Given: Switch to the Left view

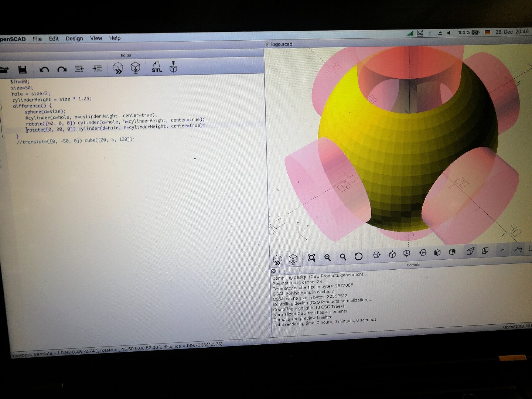Looking at the screenshot, I should pos(423,253).
